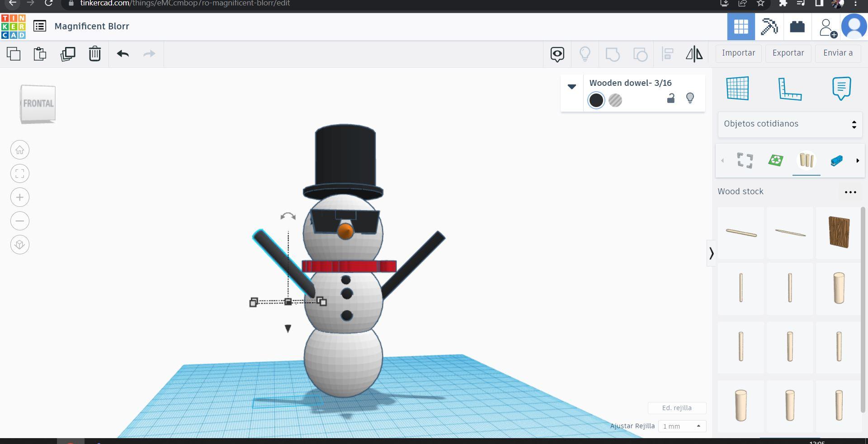Bookmark this page with the star
This screenshot has width=868, height=444.
761,3
